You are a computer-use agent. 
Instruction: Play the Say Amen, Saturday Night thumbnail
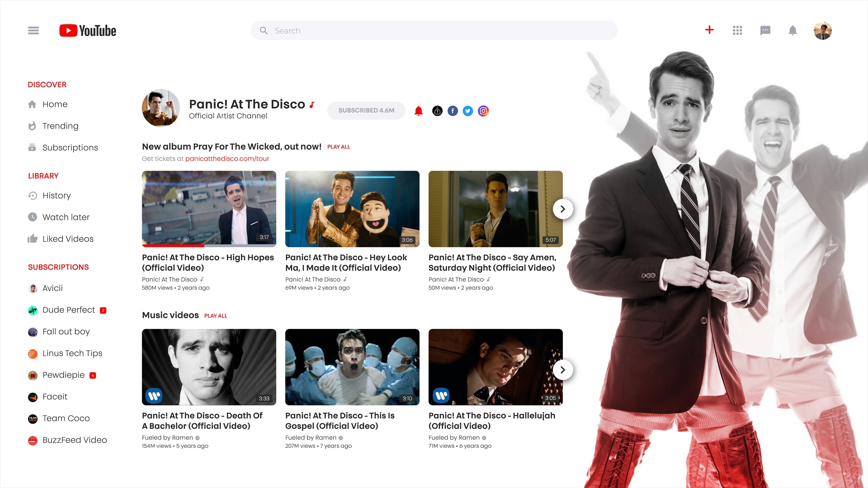coord(495,209)
